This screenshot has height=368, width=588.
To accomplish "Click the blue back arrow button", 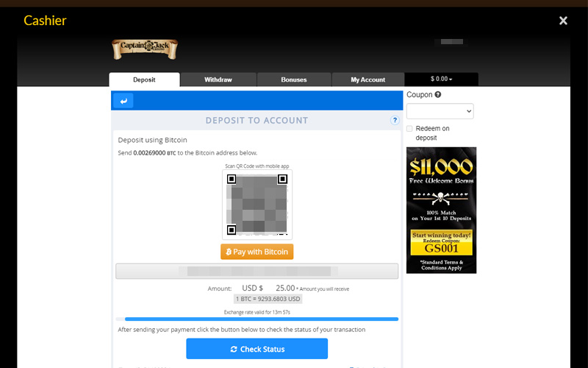I will point(123,101).
